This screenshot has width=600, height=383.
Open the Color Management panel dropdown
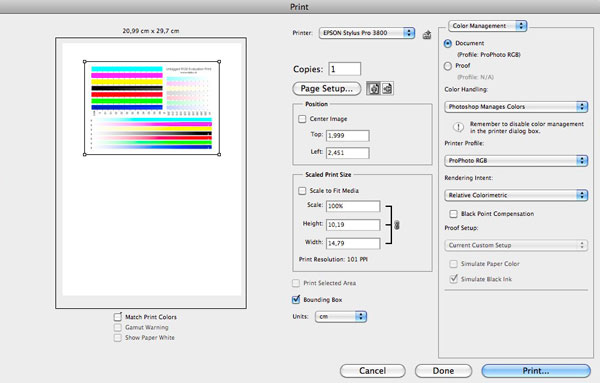click(488, 26)
